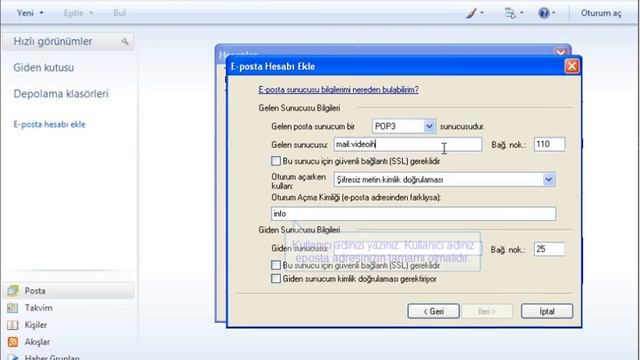Viewport: 640px width, 360px height.
Task: Click the outgoing port field showing 25
Action: tap(549, 249)
